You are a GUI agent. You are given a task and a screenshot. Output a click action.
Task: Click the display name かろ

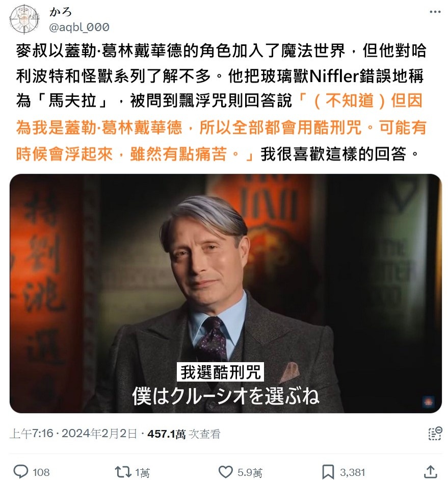click(x=61, y=12)
